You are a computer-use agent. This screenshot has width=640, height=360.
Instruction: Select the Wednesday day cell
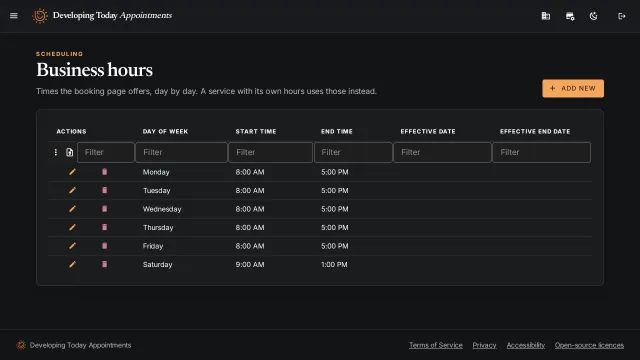(162, 209)
